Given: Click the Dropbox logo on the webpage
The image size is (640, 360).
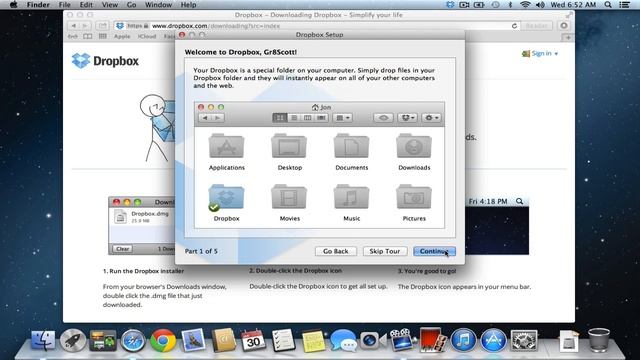Looking at the screenshot, I should (105, 61).
